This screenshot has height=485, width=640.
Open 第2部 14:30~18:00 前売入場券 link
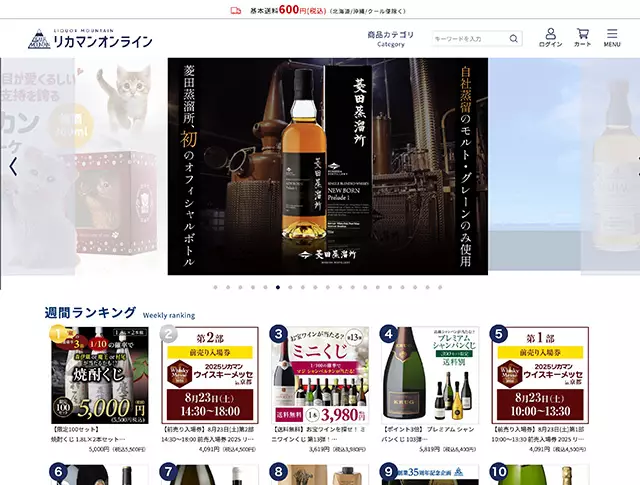pos(209,434)
